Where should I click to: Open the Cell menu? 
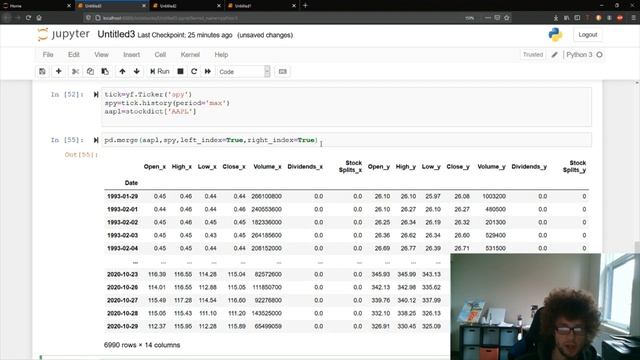point(160,55)
